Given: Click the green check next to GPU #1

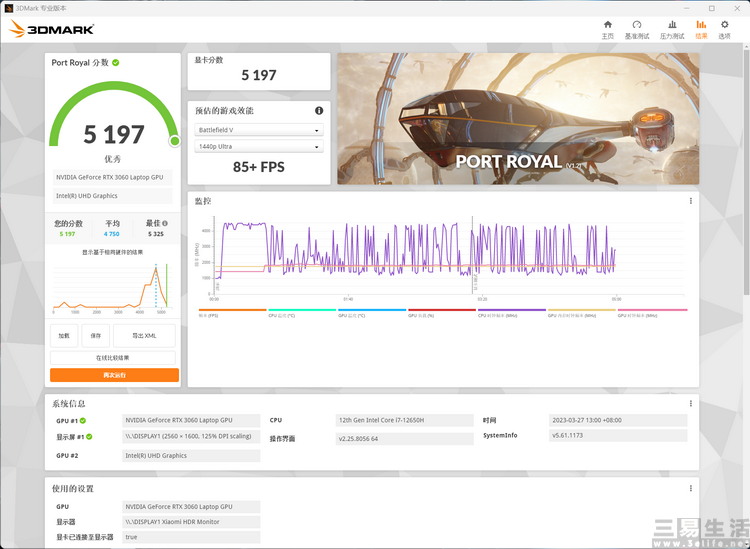Looking at the screenshot, I should click(x=83, y=420).
